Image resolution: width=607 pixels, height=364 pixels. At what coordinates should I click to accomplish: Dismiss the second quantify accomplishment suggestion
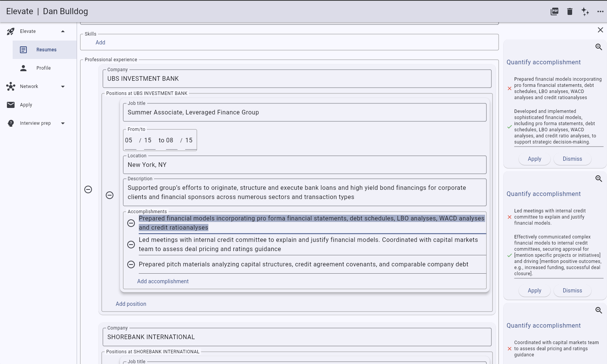pos(572,291)
